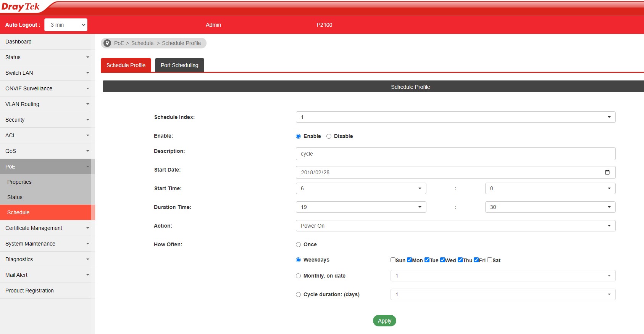Collapse the PoE sidebar section arrow
Image resolution: width=644 pixels, height=334 pixels.
pyautogui.click(x=87, y=167)
